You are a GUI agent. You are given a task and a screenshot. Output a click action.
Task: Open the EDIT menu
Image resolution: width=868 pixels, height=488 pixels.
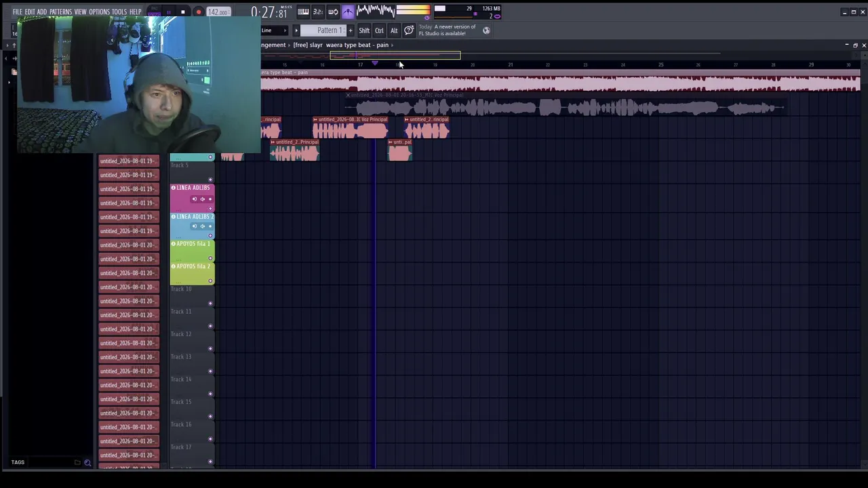[30, 12]
